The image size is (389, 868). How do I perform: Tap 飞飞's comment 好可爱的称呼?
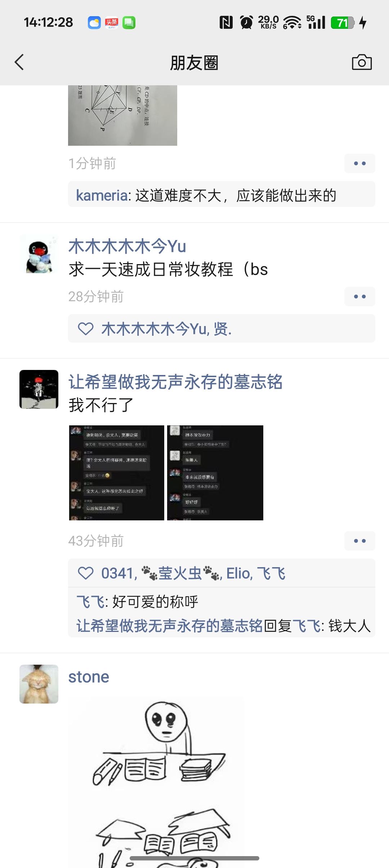(x=155, y=602)
